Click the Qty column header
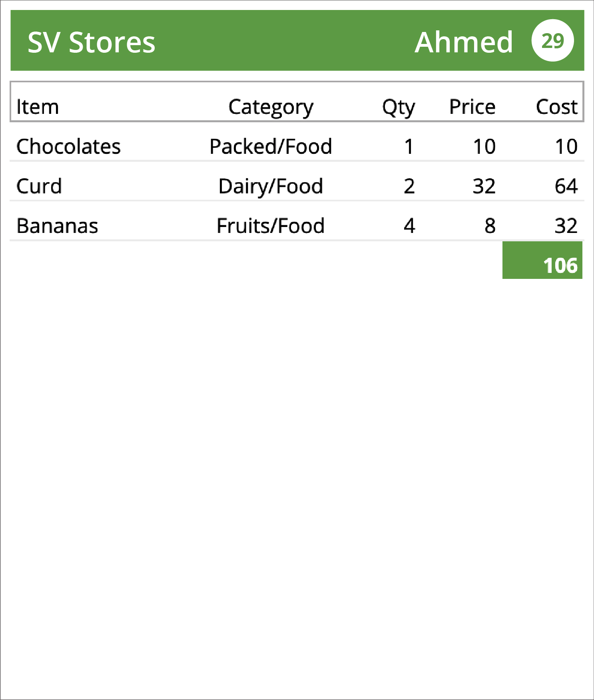This screenshot has width=594, height=700. tap(399, 108)
